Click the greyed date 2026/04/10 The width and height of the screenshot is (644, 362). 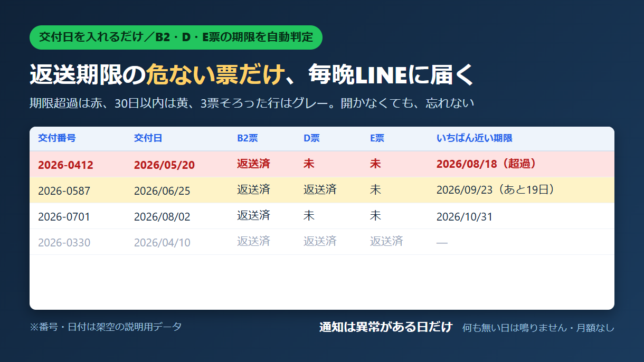[162, 242]
